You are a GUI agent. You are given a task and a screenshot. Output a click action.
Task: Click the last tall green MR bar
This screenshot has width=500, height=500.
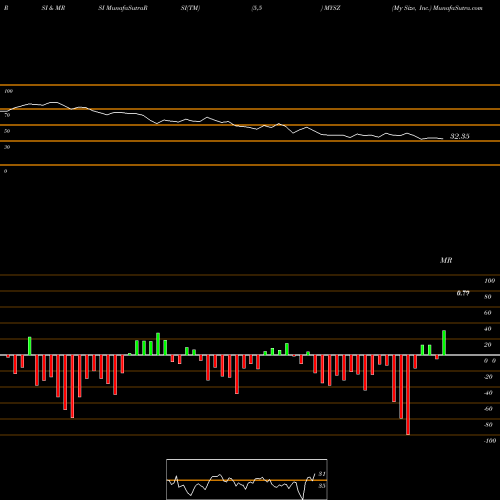click(444, 343)
